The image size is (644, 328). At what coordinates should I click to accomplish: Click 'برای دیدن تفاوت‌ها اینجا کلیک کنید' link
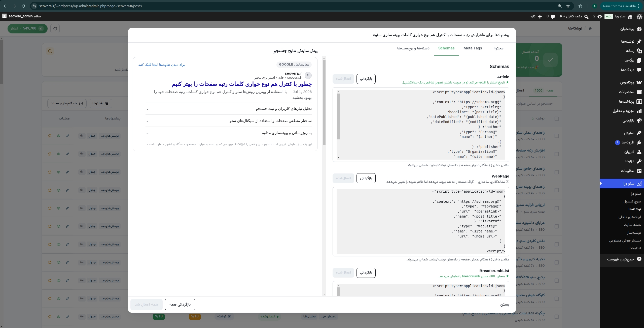pos(162,65)
